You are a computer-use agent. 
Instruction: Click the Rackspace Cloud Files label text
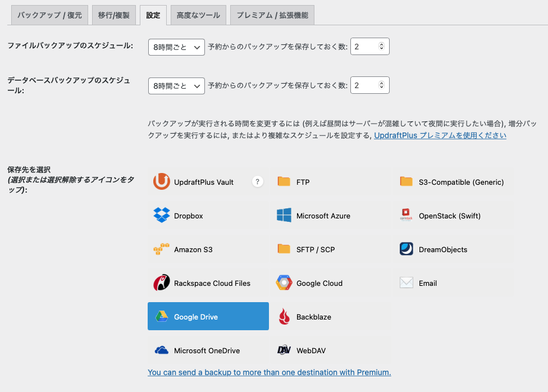[x=212, y=283]
